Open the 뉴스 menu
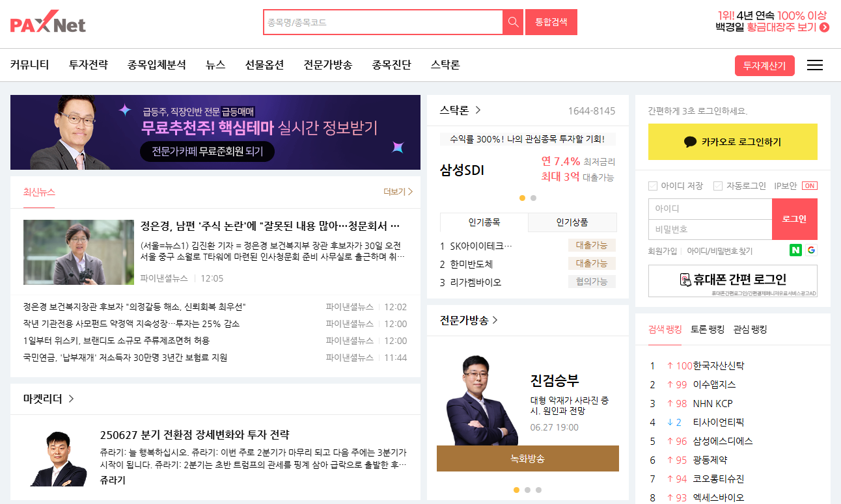This screenshot has width=841, height=504. pyautogui.click(x=215, y=65)
